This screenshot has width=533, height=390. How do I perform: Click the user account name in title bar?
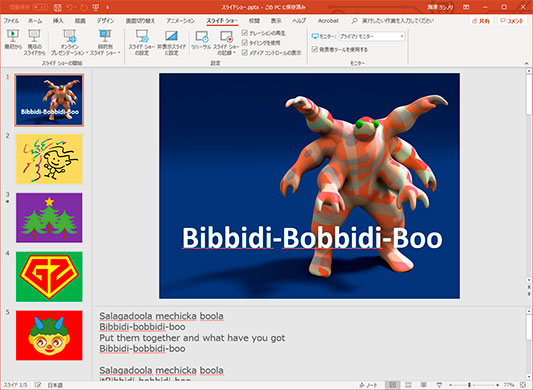tap(440, 7)
